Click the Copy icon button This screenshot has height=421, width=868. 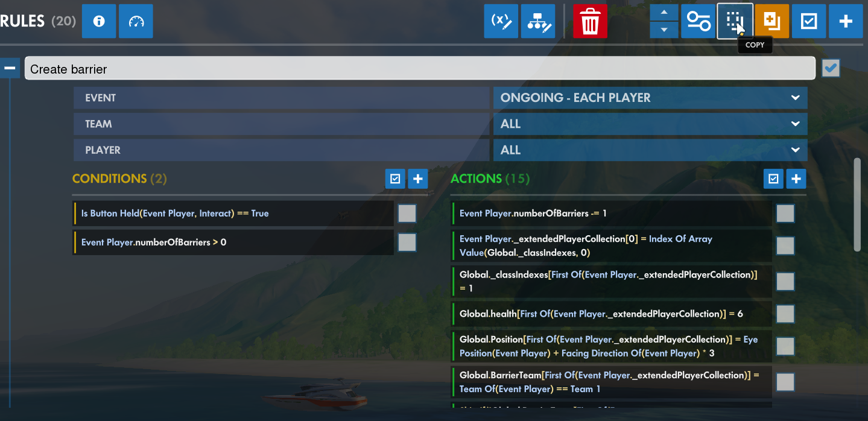(735, 21)
